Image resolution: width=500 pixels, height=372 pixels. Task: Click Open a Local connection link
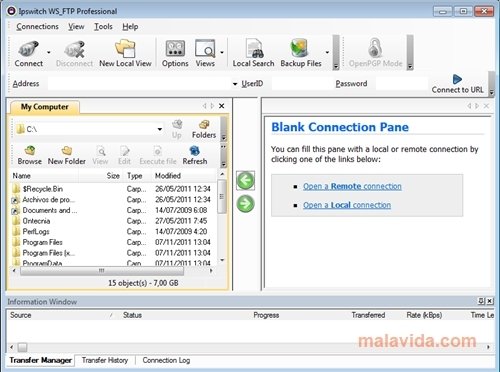(347, 205)
